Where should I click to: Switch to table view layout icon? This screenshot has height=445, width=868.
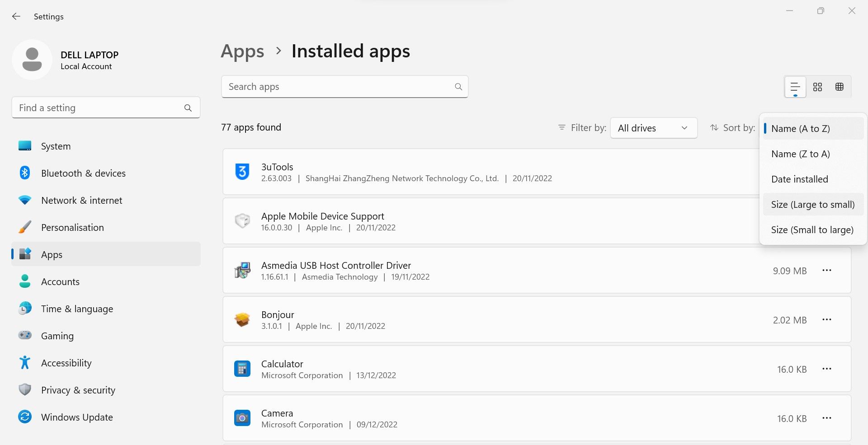click(840, 87)
